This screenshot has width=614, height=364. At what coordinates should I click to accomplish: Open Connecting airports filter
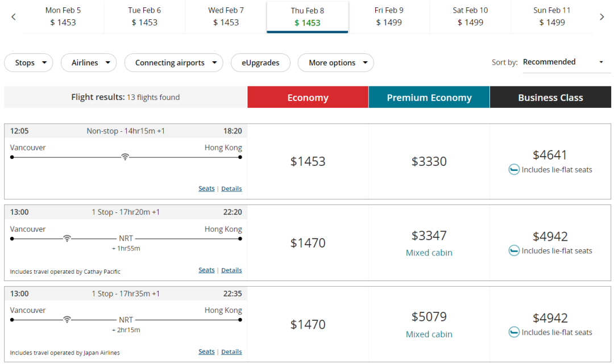tap(173, 63)
